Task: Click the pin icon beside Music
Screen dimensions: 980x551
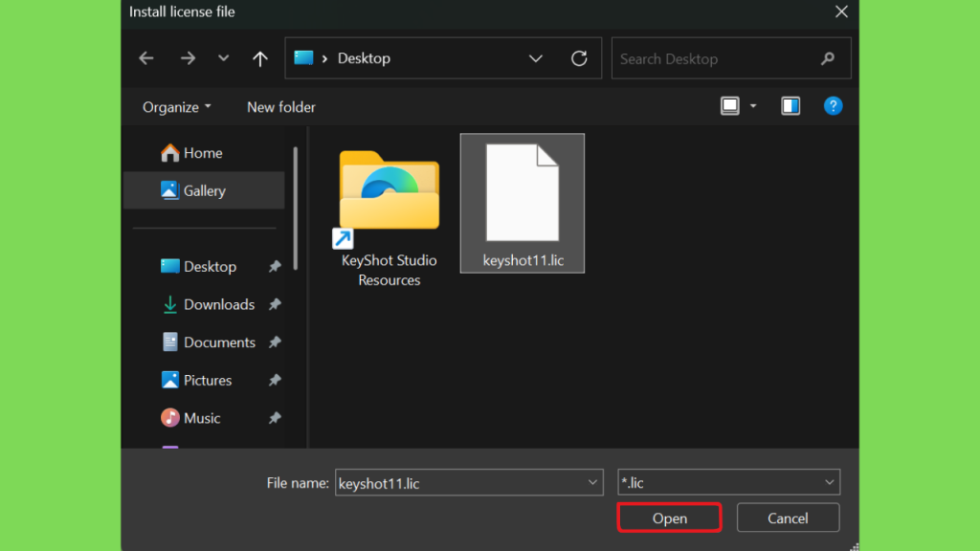Action: point(275,418)
